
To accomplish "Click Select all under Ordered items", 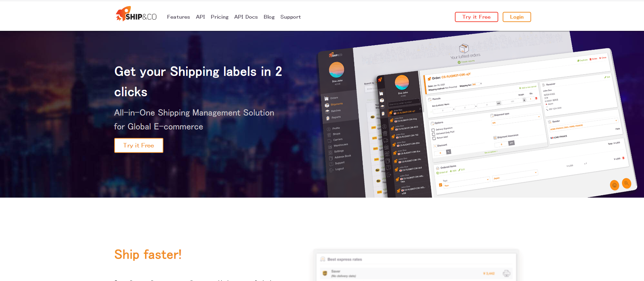I will tap(442, 173).
